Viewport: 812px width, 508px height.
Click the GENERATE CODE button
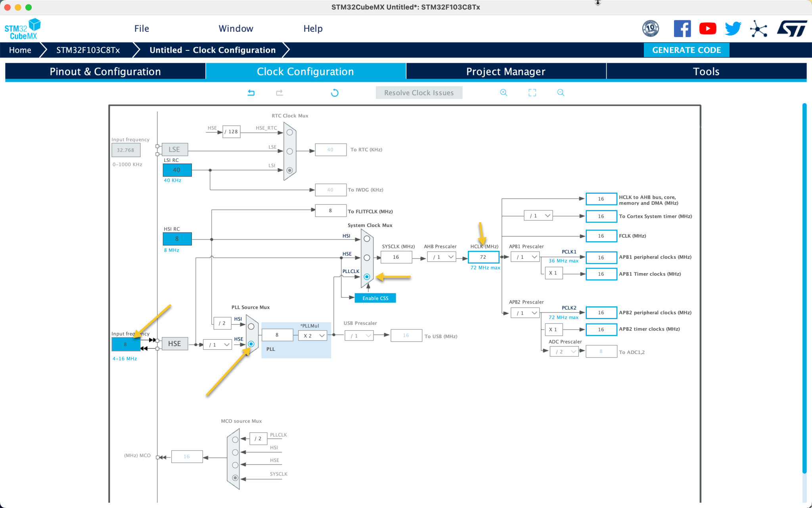pos(686,50)
